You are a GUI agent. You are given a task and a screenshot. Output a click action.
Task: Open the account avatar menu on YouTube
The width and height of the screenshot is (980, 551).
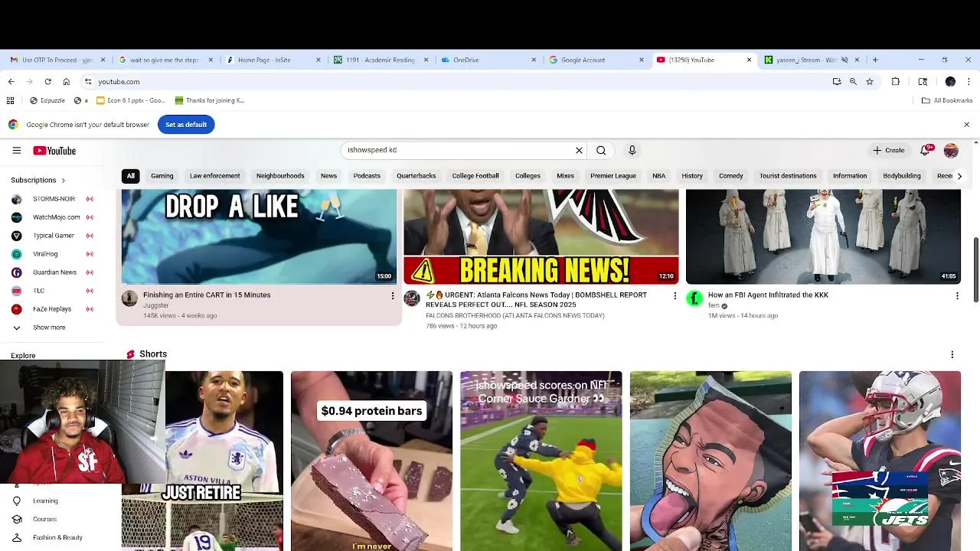(951, 151)
